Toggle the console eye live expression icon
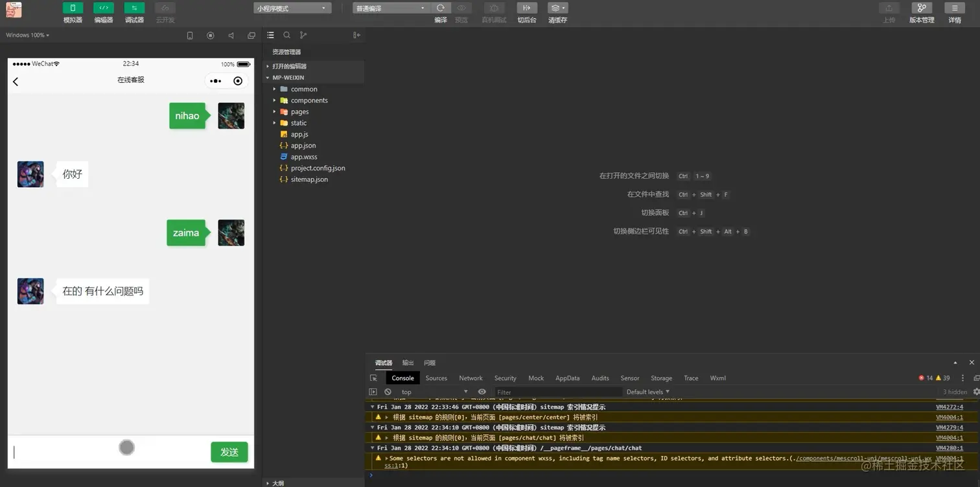This screenshot has height=487, width=980. 482,392
